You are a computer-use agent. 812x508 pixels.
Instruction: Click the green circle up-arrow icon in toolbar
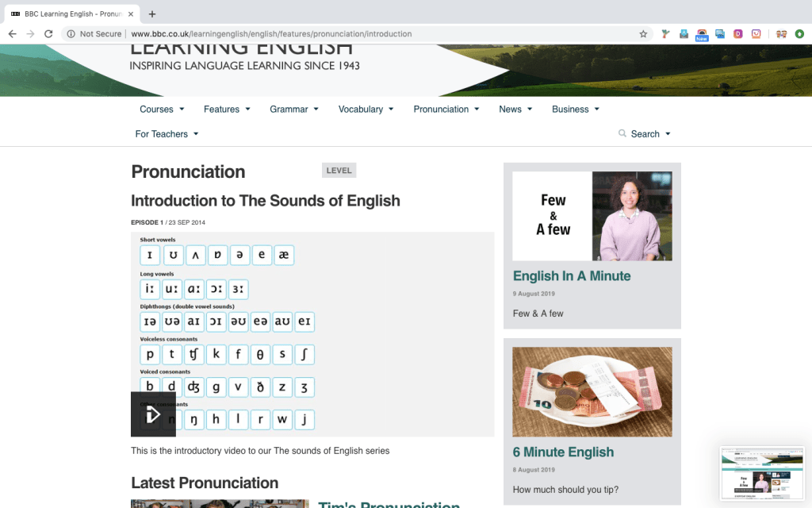pos(799,34)
